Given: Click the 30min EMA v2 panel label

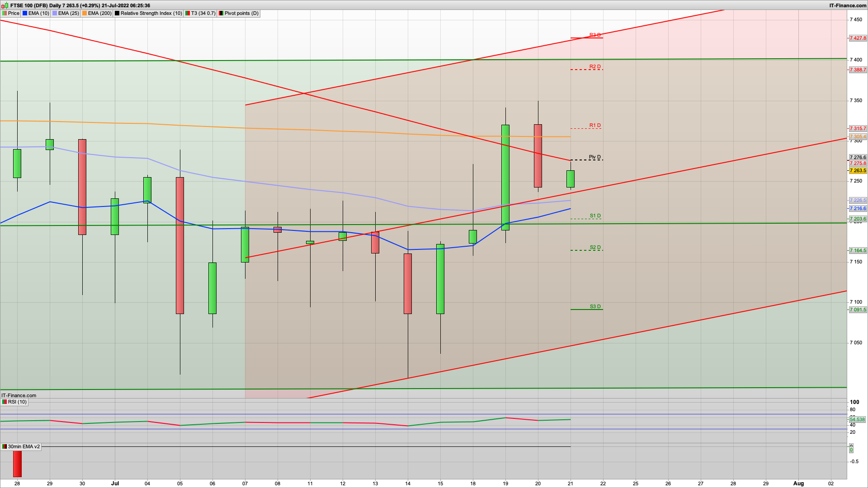Looking at the screenshot, I should [21, 447].
